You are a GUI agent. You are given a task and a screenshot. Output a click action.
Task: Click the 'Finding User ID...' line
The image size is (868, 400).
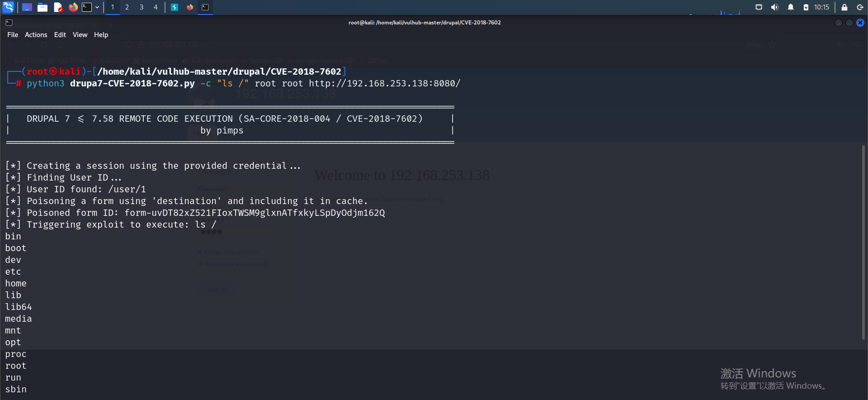click(x=63, y=177)
